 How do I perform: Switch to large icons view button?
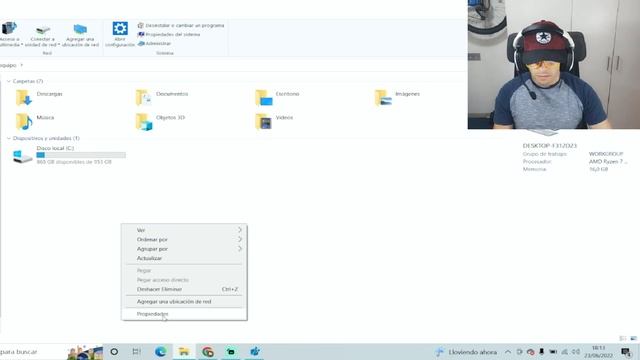click(633, 338)
